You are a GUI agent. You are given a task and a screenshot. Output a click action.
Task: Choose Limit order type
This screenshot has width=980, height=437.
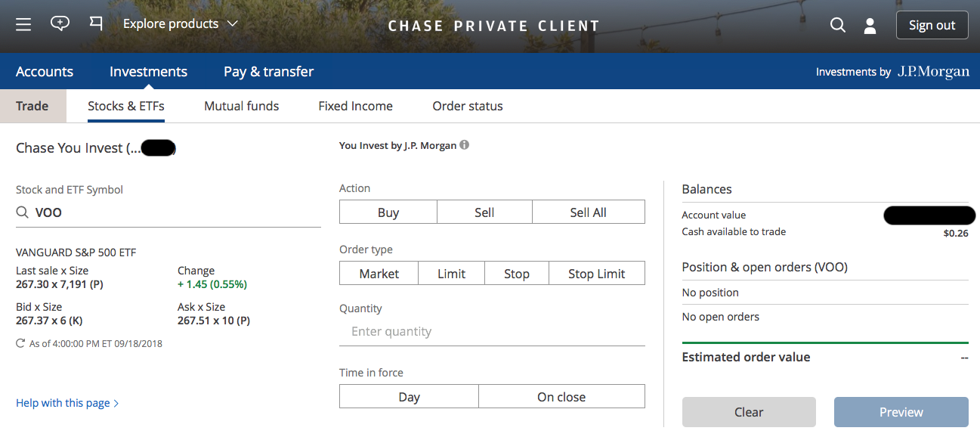tap(451, 274)
